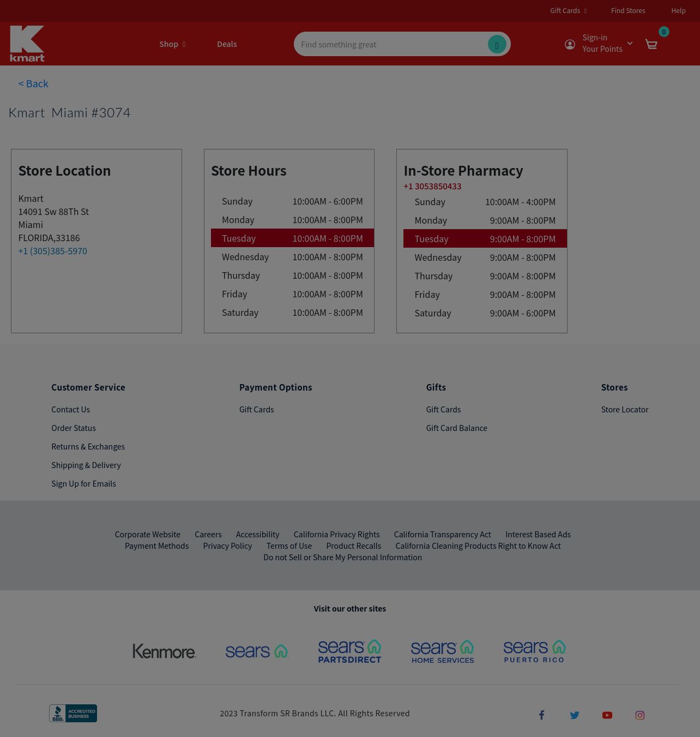Open Payment Methods link
Image resolution: width=700 pixels, height=737 pixels.
click(156, 546)
